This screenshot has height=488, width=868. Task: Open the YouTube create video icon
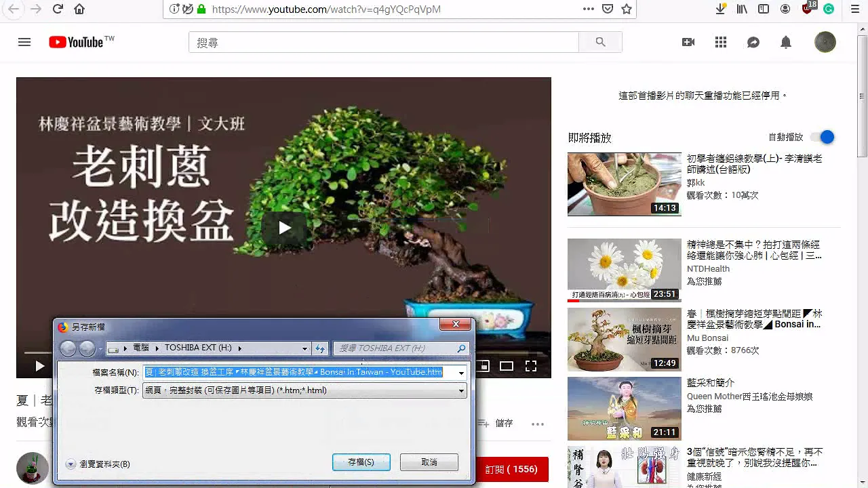(x=688, y=42)
